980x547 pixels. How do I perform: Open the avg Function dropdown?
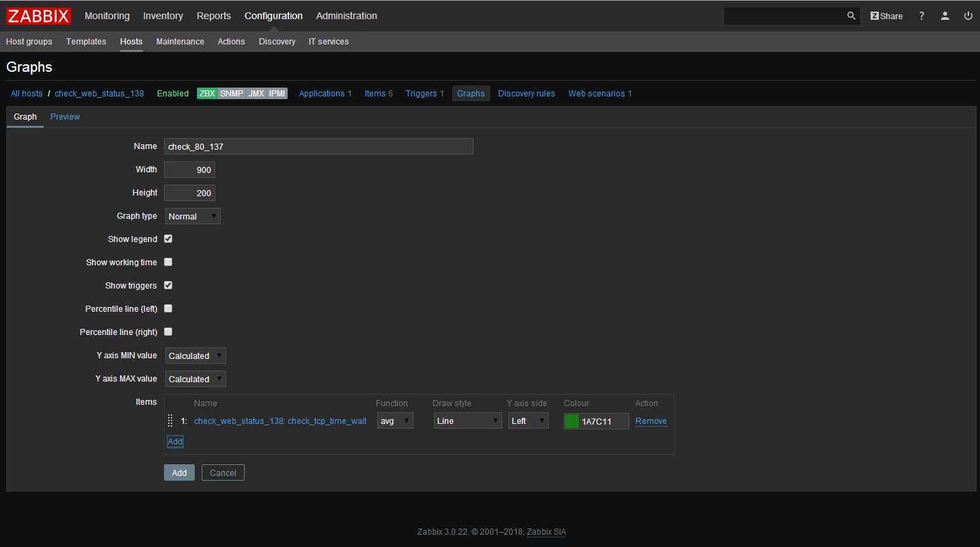[x=395, y=421]
